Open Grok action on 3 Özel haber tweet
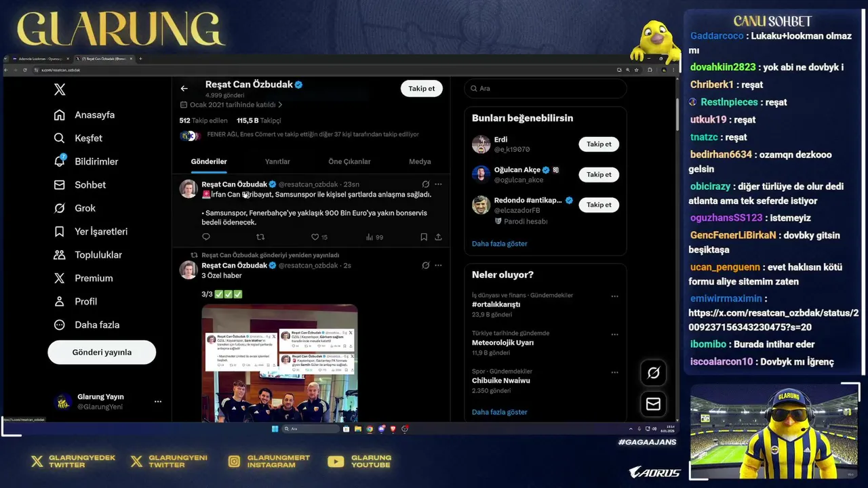 pyautogui.click(x=425, y=266)
